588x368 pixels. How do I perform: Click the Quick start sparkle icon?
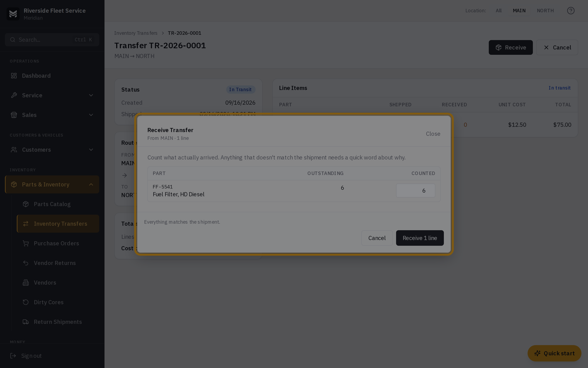(537, 353)
